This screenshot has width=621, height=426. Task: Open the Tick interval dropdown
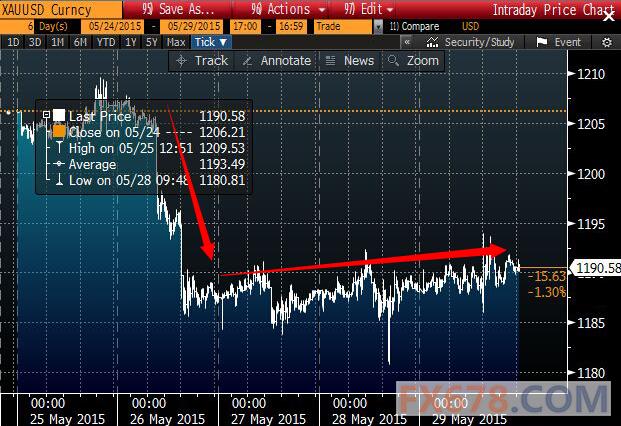pos(209,43)
